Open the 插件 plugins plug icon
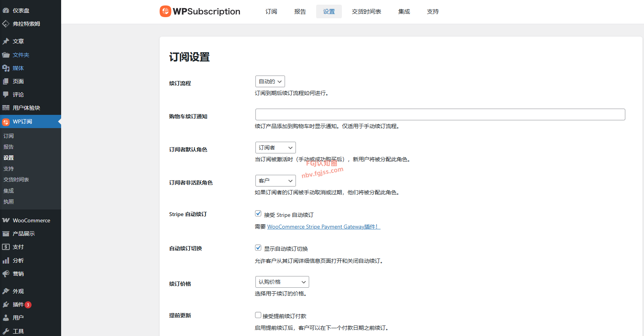The image size is (644, 336). pos(6,304)
